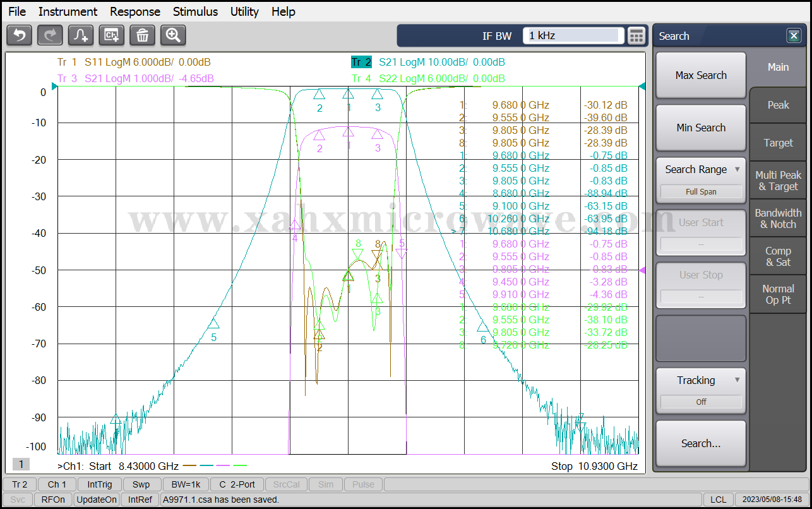This screenshot has height=509, width=812.
Task: Select Tr 3 S21 trace label
Action: [135, 78]
